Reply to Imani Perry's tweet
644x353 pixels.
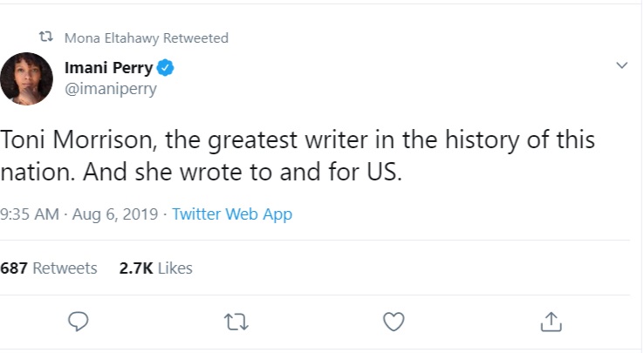pyautogui.click(x=79, y=322)
